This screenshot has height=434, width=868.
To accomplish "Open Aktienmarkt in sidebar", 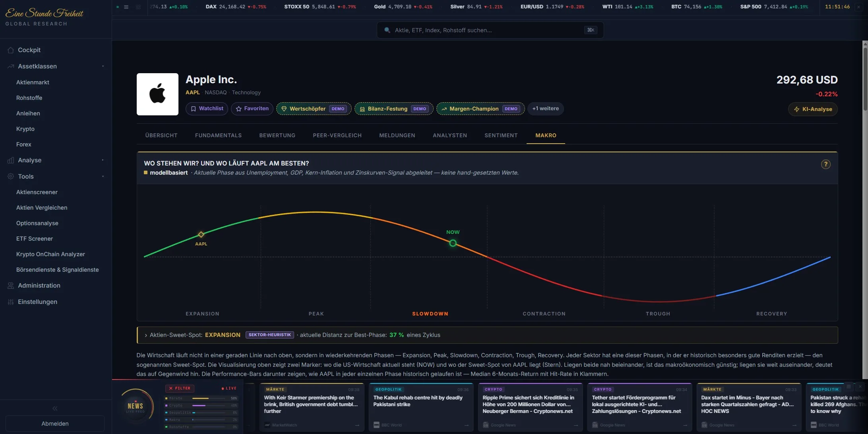I will coord(33,82).
